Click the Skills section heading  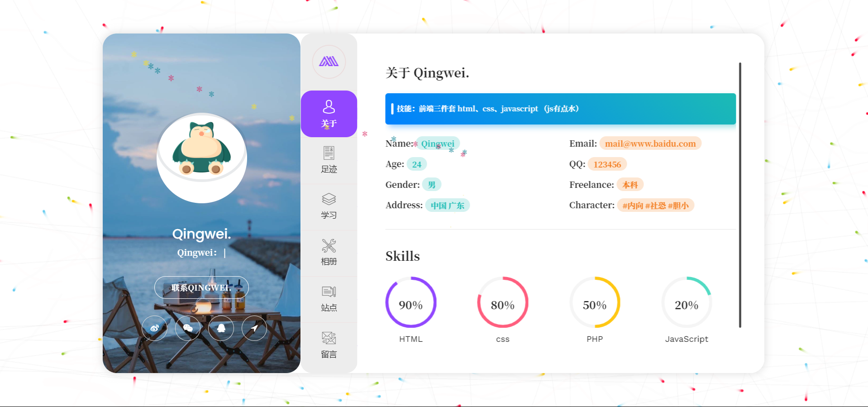403,256
